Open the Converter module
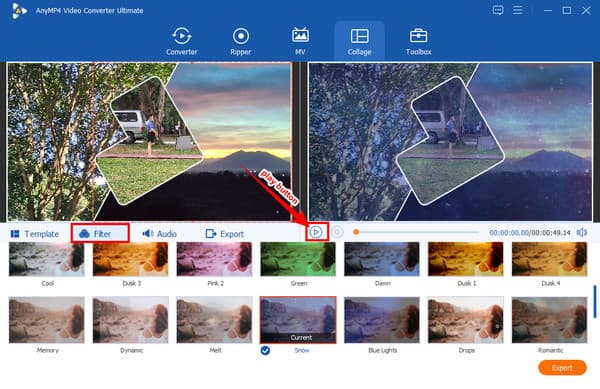The height and width of the screenshot is (389, 600). pos(181,41)
